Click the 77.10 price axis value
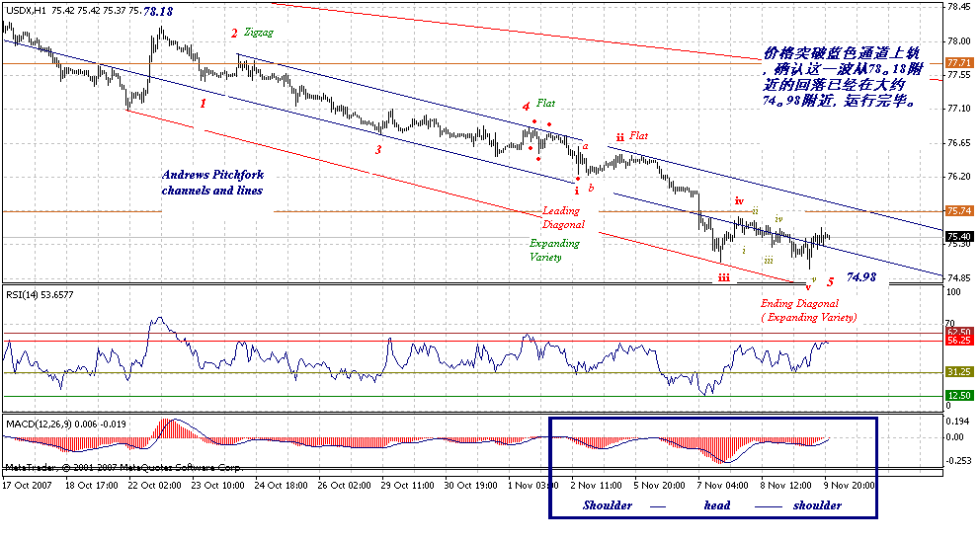This screenshot has width=980, height=541. [x=958, y=109]
